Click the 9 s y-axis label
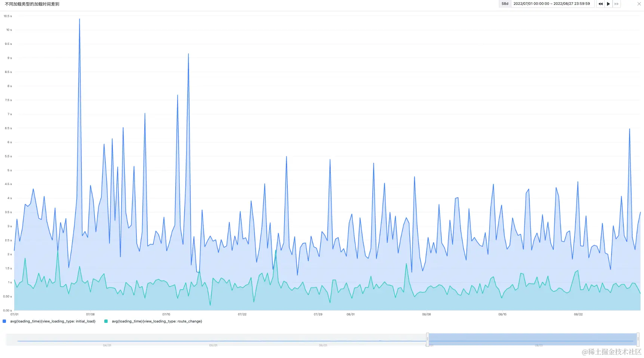 click(10, 58)
